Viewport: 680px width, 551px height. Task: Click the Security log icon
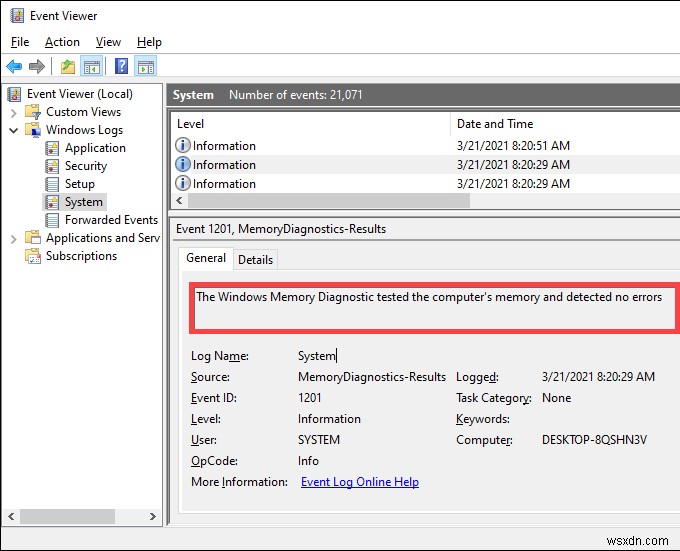(x=52, y=166)
